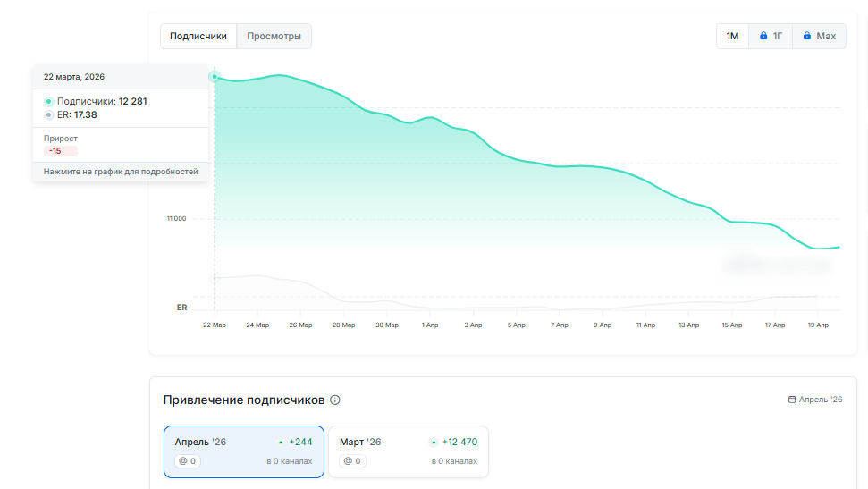Click the lock icon on the 1Г button

[x=763, y=37]
